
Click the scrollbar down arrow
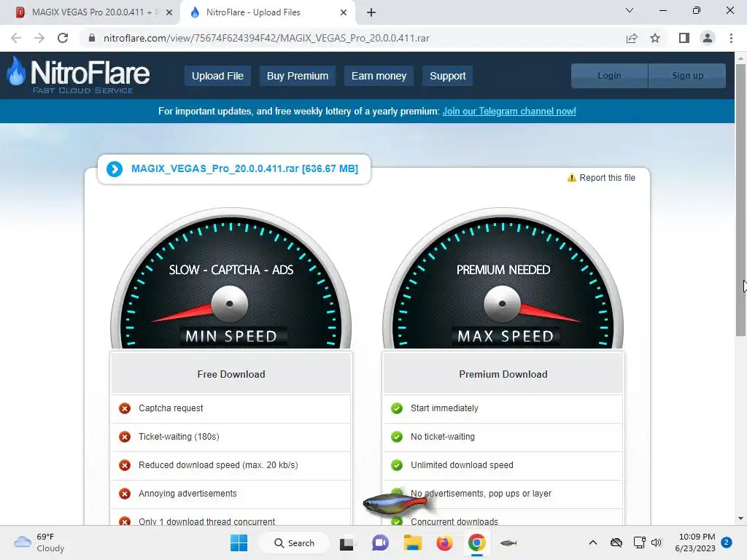click(740, 518)
